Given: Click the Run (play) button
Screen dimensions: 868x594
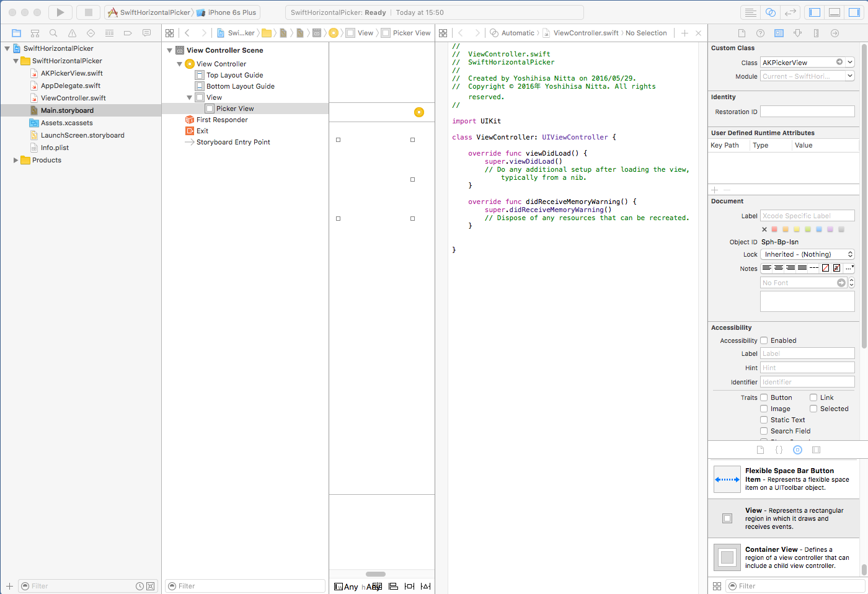Looking at the screenshot, I should coord(60,12).
